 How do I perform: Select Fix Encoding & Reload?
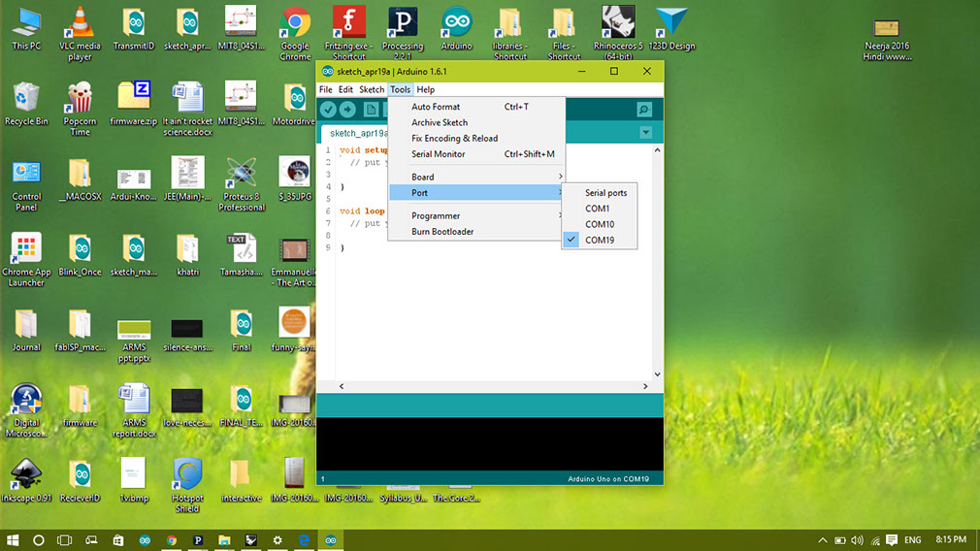point(476,138)
